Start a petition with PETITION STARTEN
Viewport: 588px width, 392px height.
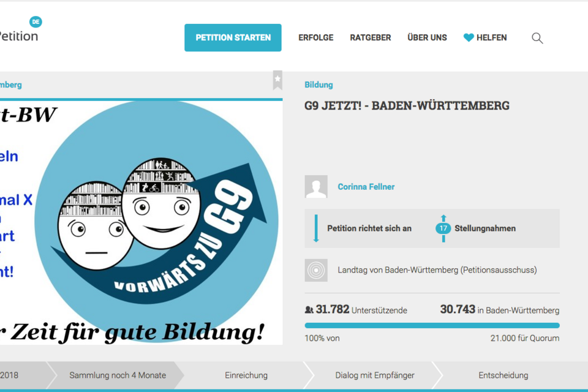click(x=233, y=37)
